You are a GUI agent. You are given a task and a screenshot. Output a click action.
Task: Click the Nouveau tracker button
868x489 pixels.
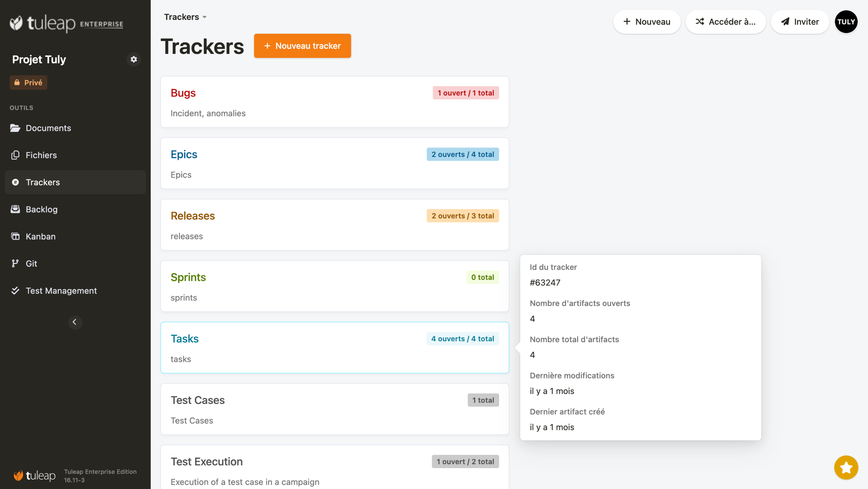302,46
